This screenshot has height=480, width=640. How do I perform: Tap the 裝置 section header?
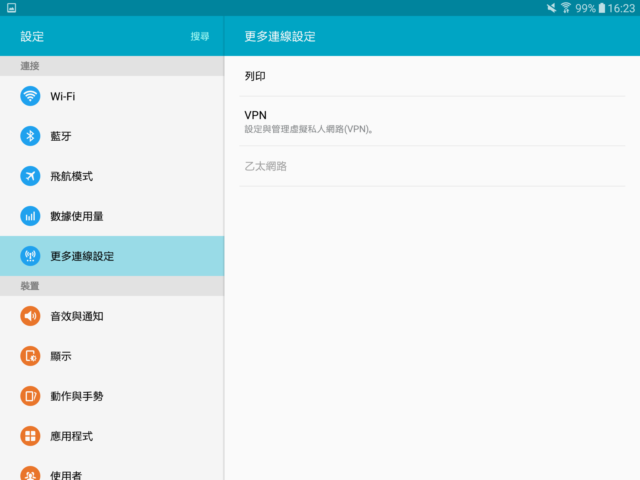point(30,286)
